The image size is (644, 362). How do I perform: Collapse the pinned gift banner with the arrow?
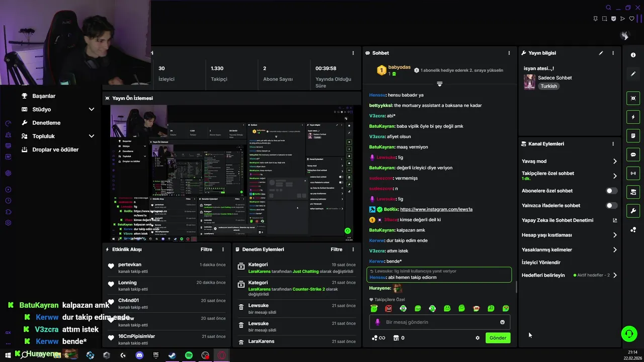[x=439, y=84]
